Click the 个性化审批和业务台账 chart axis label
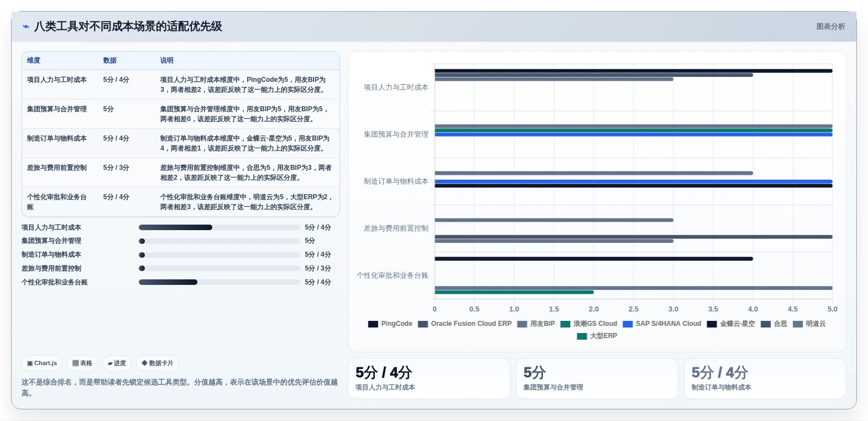 tap(393, 276)
